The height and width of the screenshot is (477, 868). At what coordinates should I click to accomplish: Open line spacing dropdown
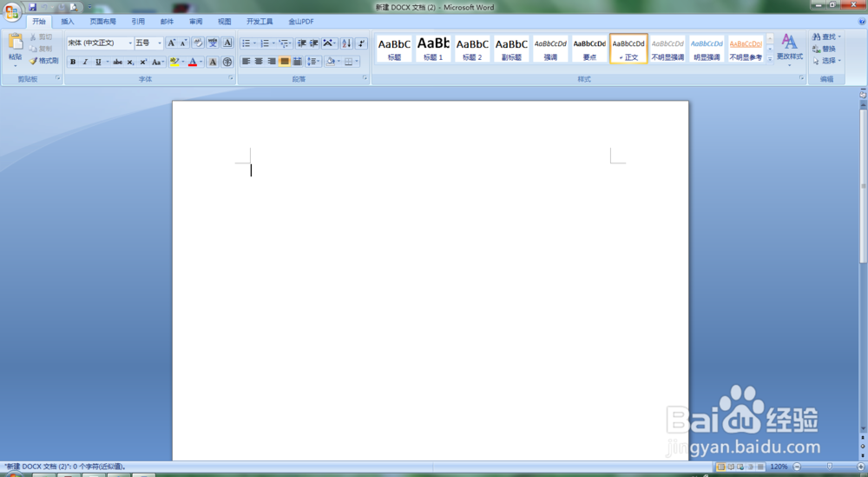(x=314, y=62)
